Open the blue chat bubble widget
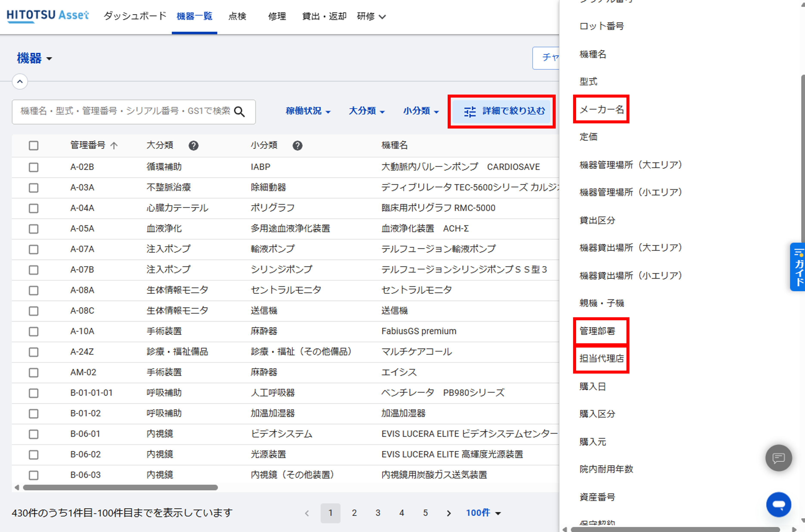The image size is (805, 532). 778,504
